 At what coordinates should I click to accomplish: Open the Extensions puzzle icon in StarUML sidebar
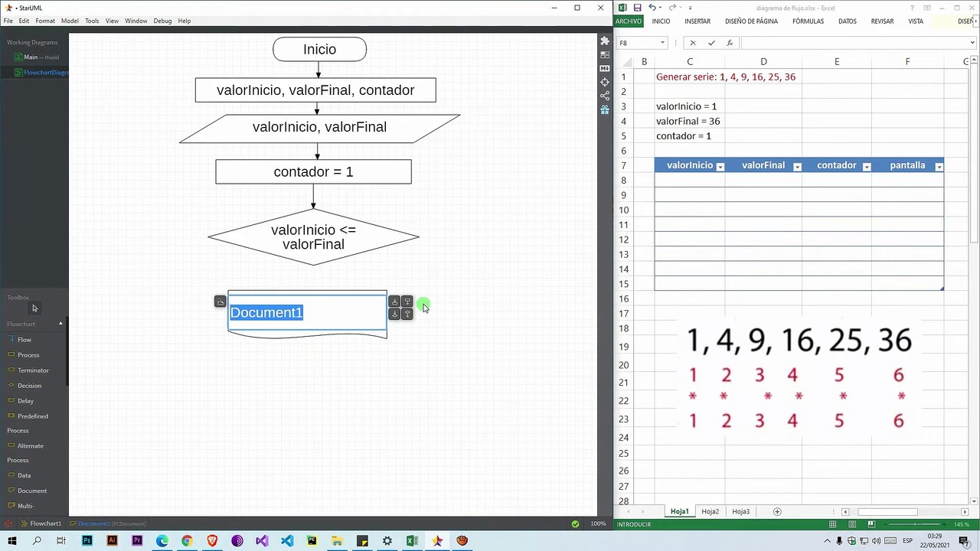tap(605, 41)
